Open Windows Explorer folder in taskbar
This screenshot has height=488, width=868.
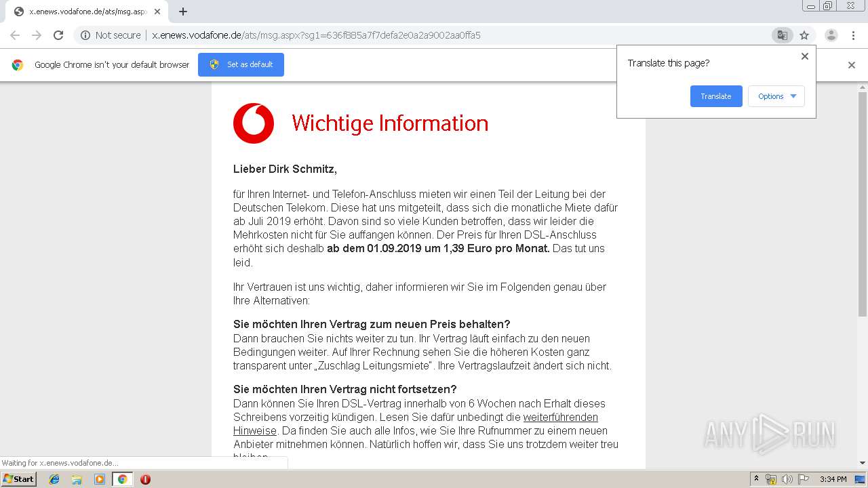pyautogui.click(x=77, y=479)
